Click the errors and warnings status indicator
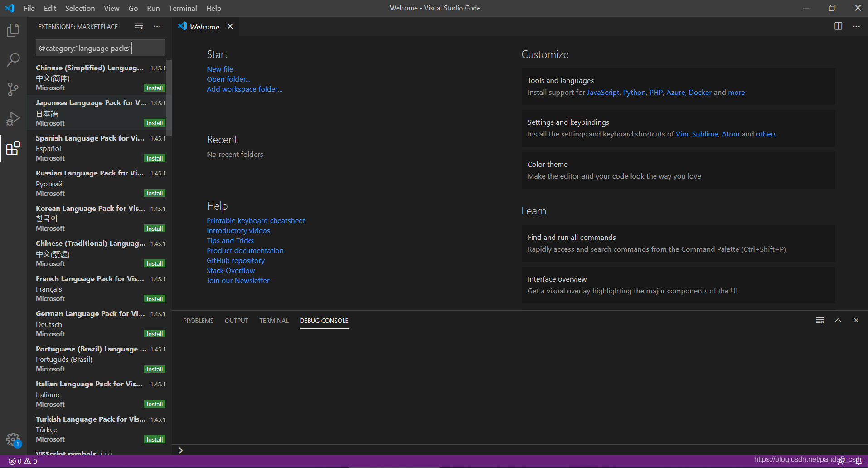The width and height of the screenshot is (868, 468). point(23,461)
